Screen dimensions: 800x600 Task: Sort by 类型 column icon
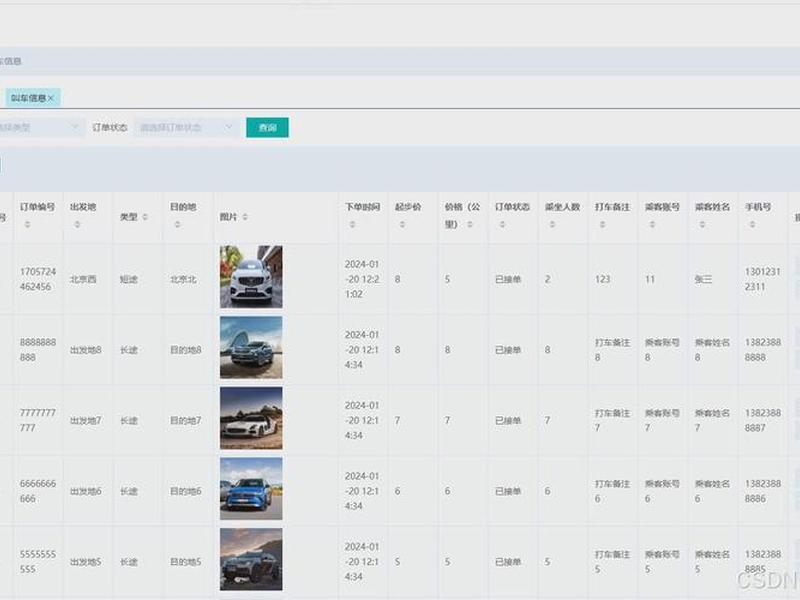pyautogui.click(x=145, y=217)
